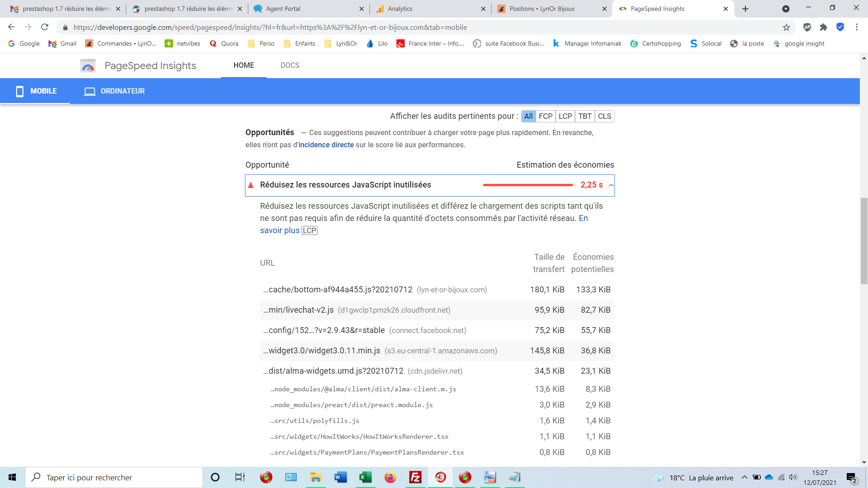
Task: Click the widget3.0.11.min.js URL row
Action: click(437, 351)
